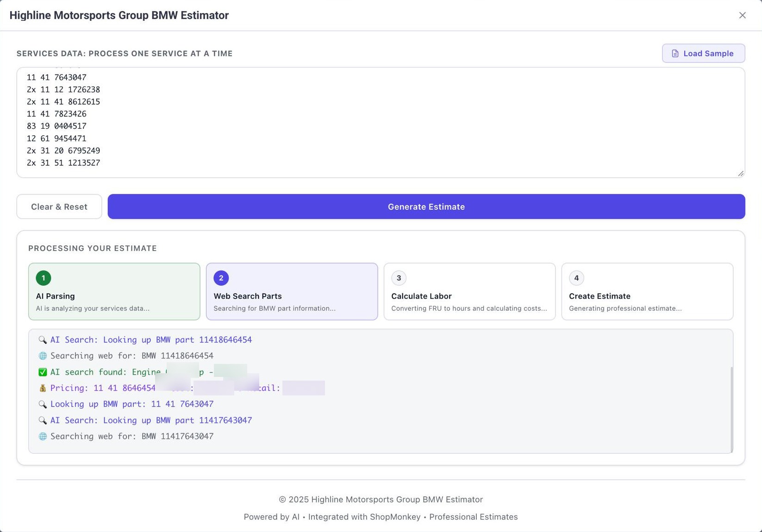Close the estimator dialog with X icon
Viewport: 762px width, 532px height.
point(742,15)
